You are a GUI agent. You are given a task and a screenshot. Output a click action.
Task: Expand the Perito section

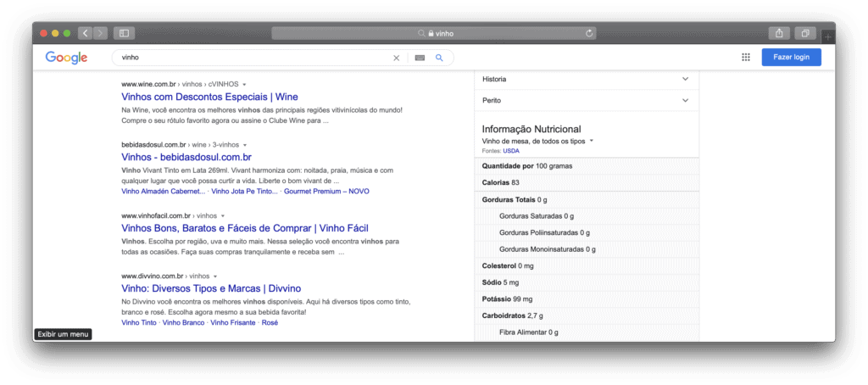tap(587, 100)
